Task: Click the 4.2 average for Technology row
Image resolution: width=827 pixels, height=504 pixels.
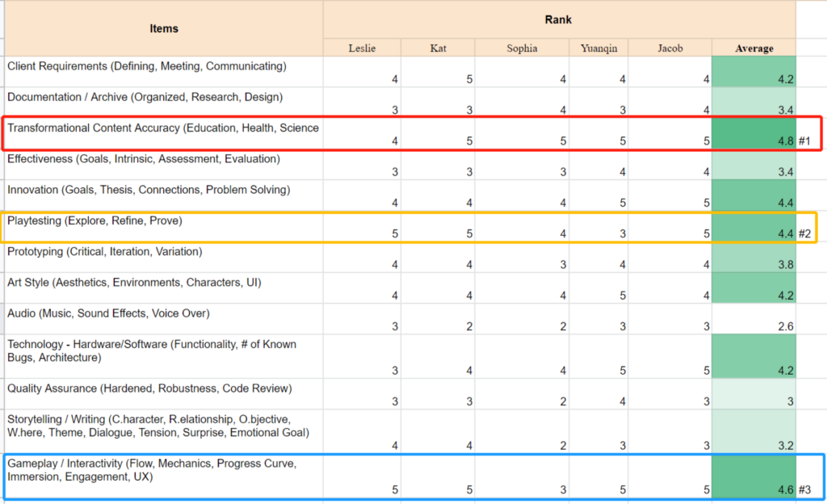Action: [x=754, y=356]
